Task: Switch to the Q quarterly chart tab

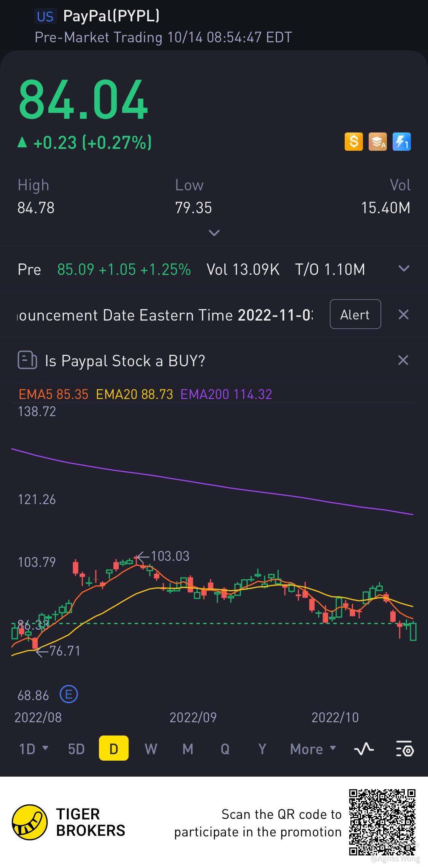Action: coord(225,749)
